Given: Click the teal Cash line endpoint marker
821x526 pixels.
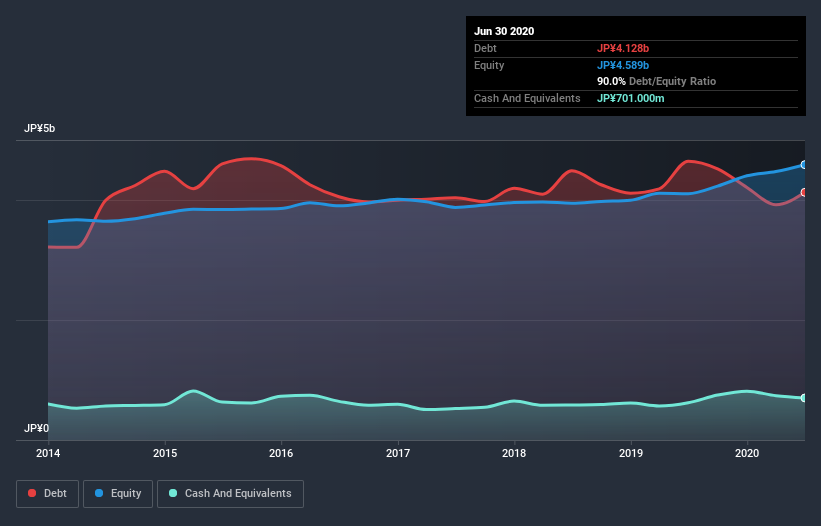Looking at the screenshot, I should [803, 398].
